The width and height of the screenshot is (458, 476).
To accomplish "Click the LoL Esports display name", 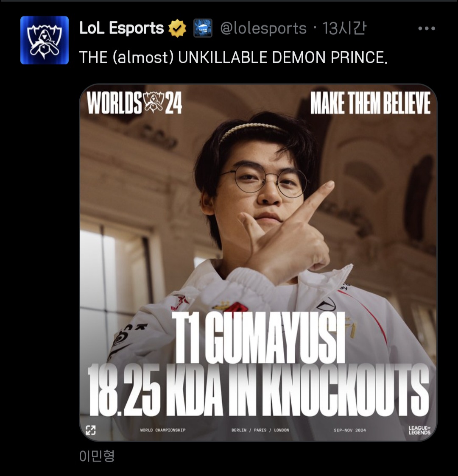I will [121, 28].
